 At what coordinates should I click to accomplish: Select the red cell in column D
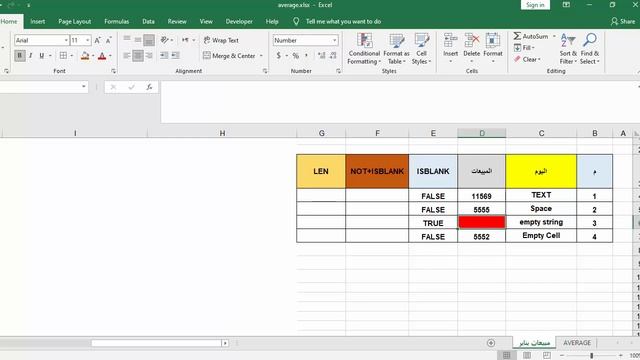click(482, 222)
